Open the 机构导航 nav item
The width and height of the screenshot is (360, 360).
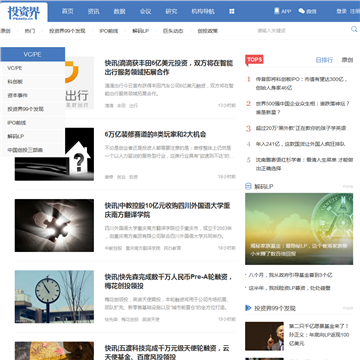[x=203, y=11]
